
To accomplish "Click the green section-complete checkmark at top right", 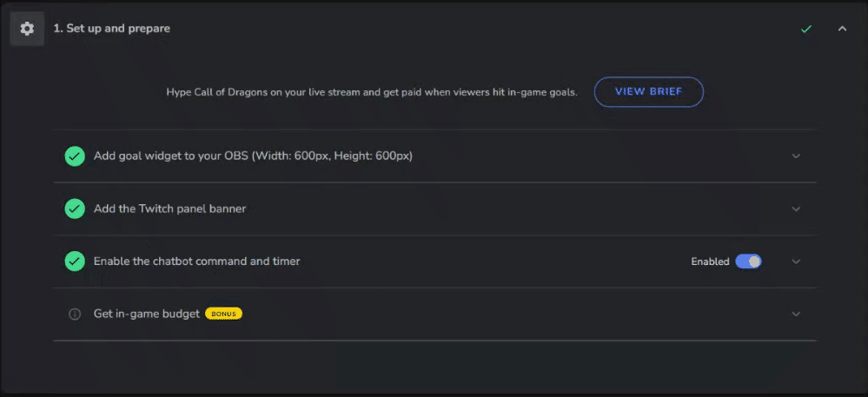I will coord(806,29).
